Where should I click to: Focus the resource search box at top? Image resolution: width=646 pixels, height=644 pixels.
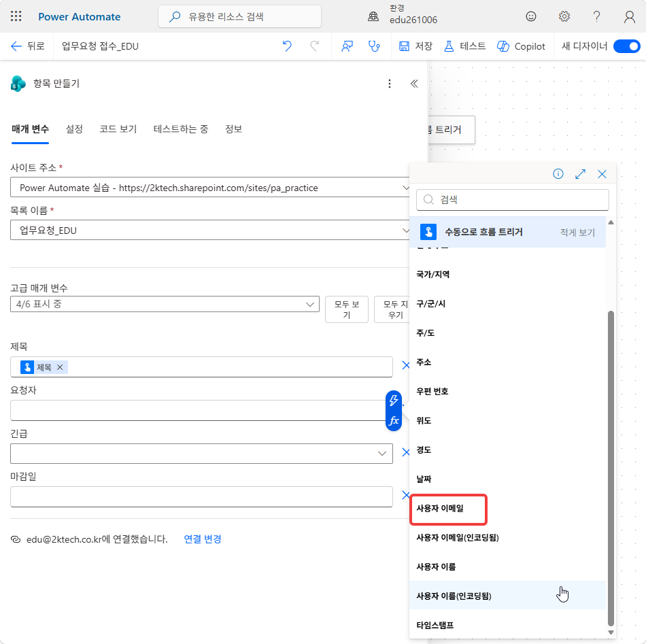pos(239,16)
